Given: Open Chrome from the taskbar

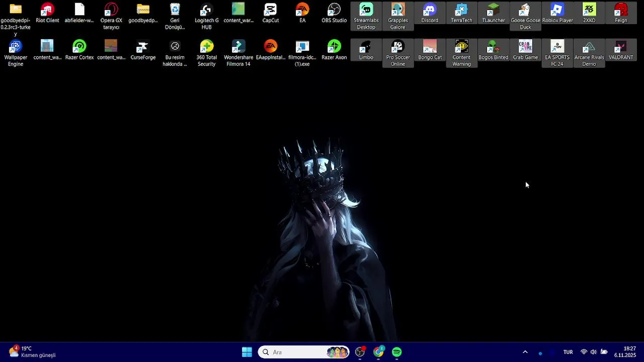Looking at the screenshot, I should coord(378,352).
